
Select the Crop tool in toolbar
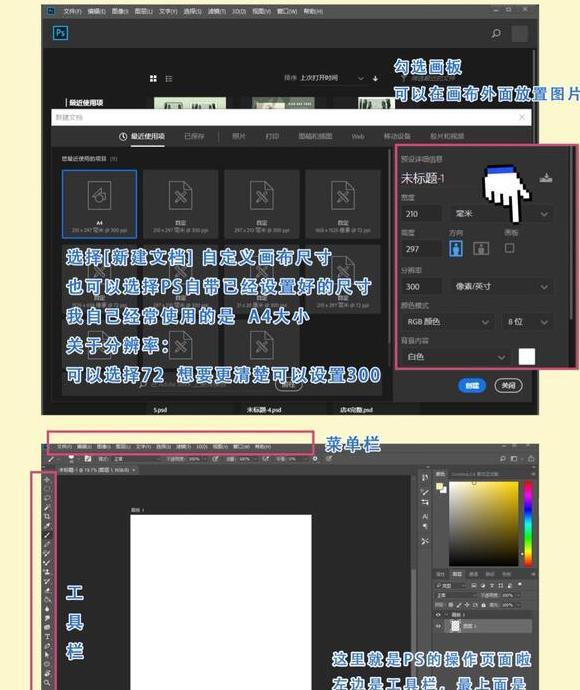pyautogui.click(x=47, y=516)
